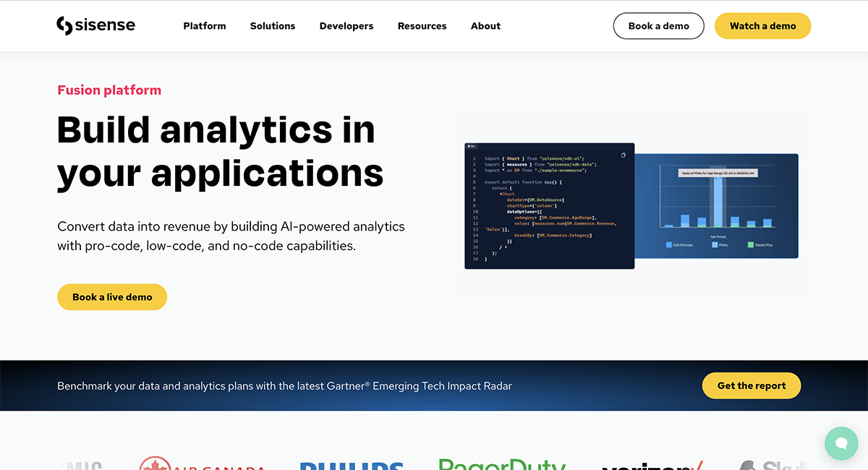This screenshot has height=470, width=868.
Task: Open the About nav item
Action: [485, 26]
